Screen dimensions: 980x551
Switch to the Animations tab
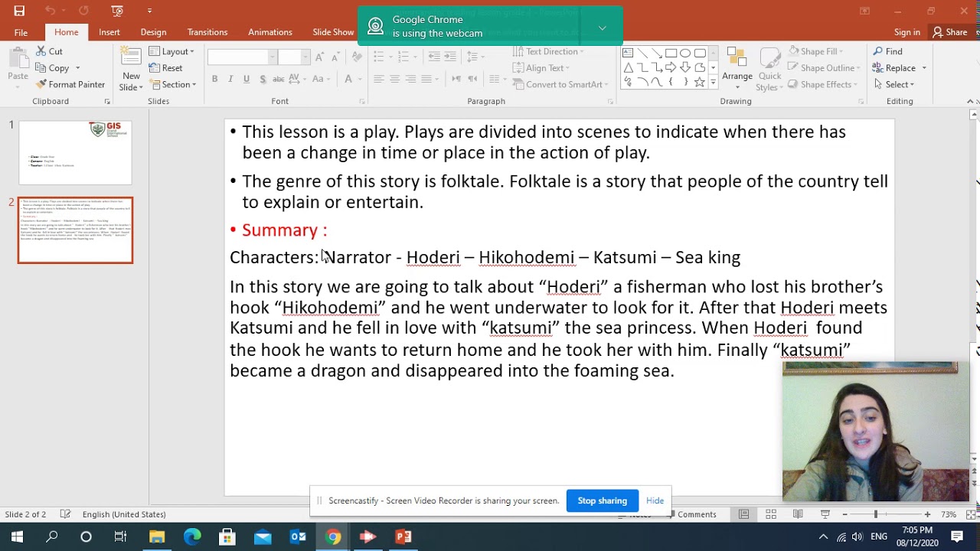click(270, 32)
